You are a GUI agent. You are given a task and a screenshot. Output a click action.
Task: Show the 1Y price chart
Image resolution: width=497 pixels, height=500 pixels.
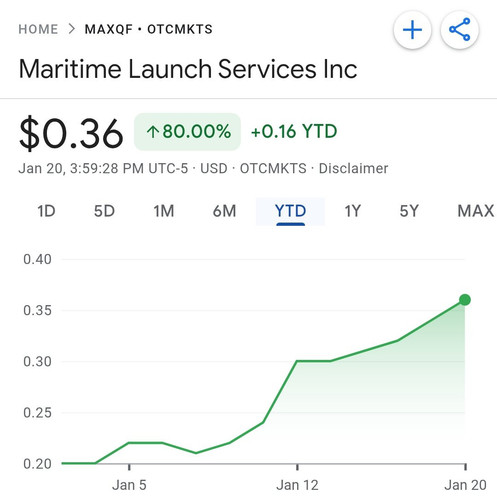353,211
